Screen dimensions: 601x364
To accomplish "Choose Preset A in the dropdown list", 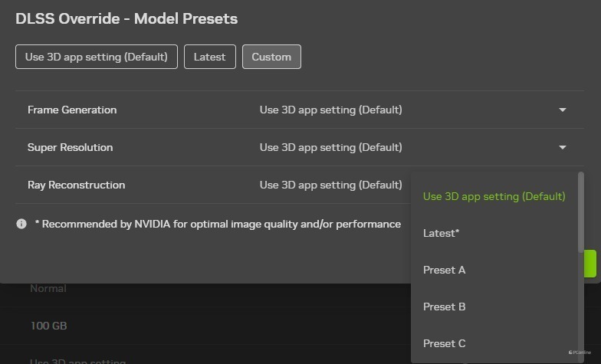I will pyautogui.click(x=444, y=270).
